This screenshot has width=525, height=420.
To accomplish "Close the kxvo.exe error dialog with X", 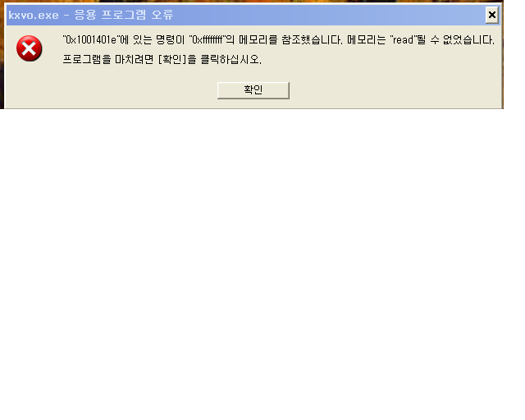I will pos(491,15).
